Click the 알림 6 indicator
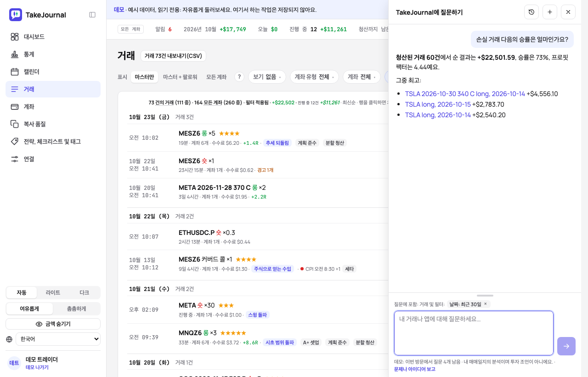The height and width of the screenshot is (377, 588). [164, 29]
